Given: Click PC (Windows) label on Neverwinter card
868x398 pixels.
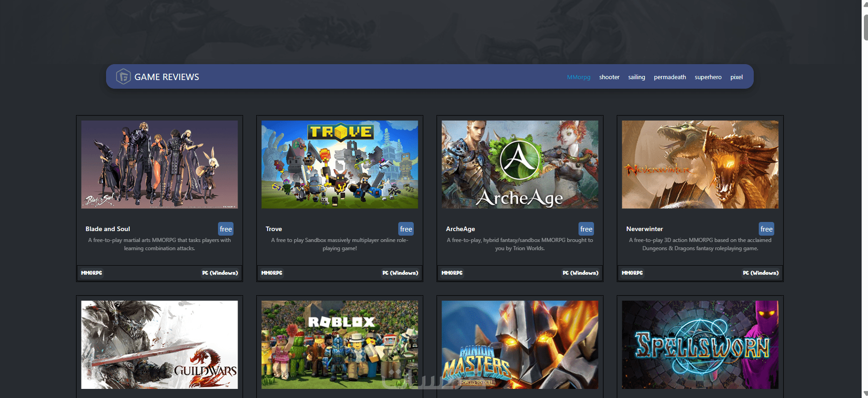Looking at the screenshot, I should coord(761,273).
